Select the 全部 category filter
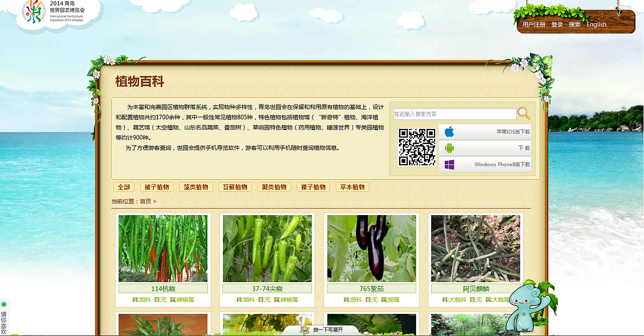Viewport: 644px width, 336px height. (x=124, y=187)
